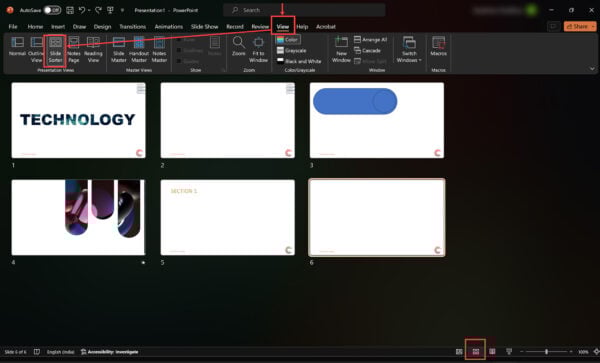
Task: Click spell check icon in status bar
Action: pyautogui.click(x=37, y=352)
